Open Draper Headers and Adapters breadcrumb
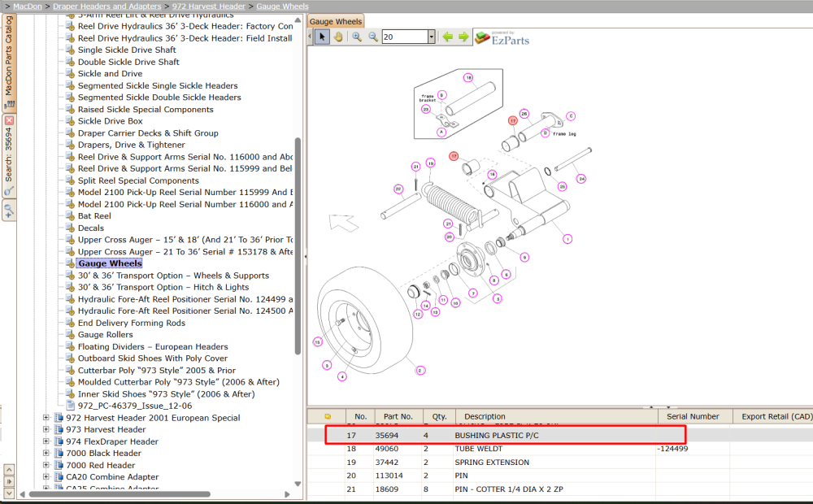Image resolution: width=813 pixels, height=504 pixels. point(107,7)
